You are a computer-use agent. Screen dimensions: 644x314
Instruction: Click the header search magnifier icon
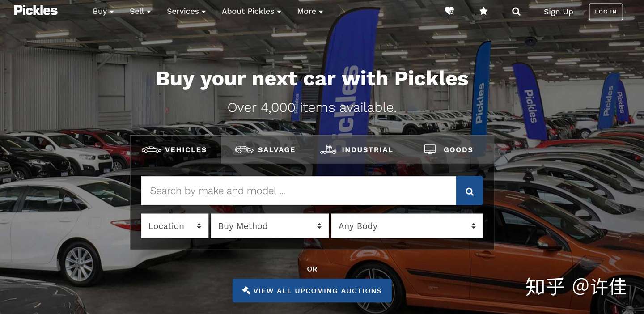[516, 12]
